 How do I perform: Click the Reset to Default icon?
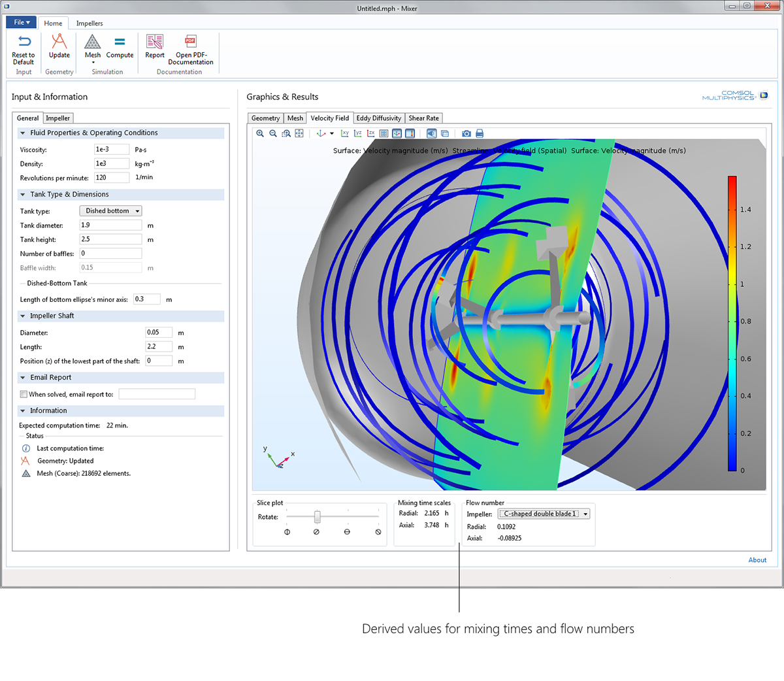tap(24, 44)
